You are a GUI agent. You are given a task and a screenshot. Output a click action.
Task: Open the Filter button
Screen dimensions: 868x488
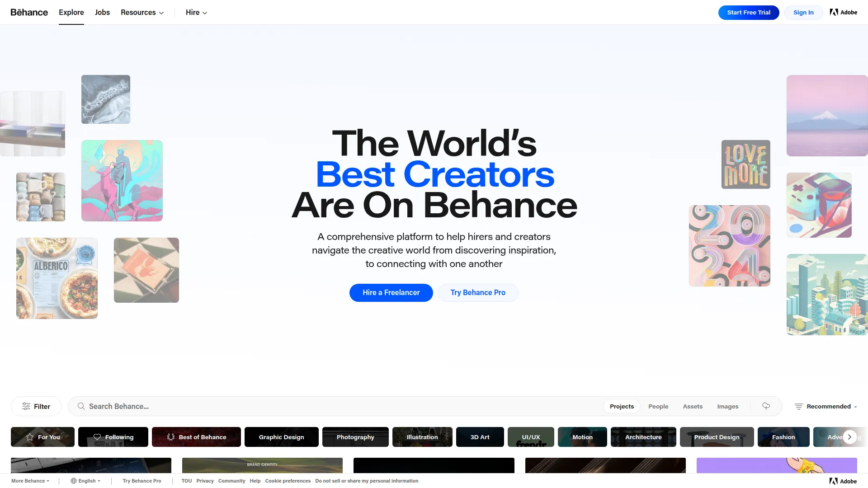(36, 406)
